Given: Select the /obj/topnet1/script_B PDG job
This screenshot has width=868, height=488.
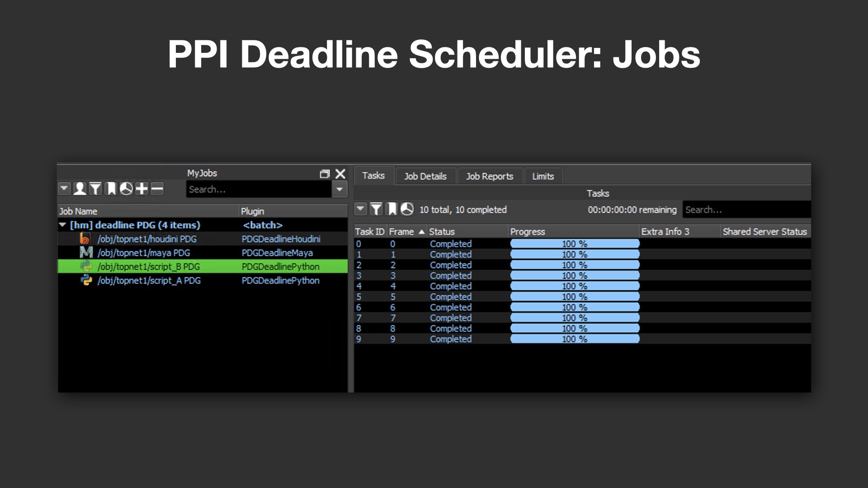Looking at the screenshot, I should tap(148, 267).
